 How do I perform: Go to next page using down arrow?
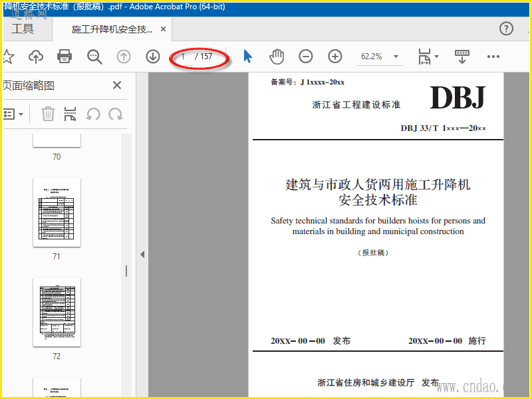153,57
